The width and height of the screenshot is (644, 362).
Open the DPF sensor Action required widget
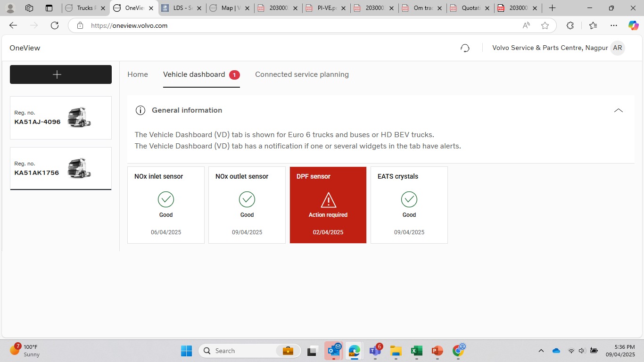click(328, 205)
